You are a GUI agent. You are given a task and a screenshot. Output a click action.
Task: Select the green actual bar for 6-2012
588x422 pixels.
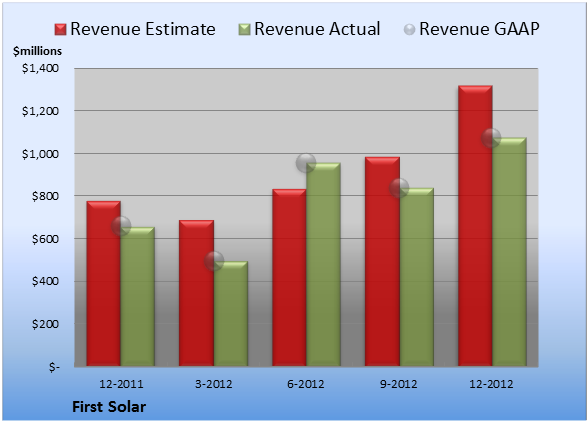tap(323, 264)
